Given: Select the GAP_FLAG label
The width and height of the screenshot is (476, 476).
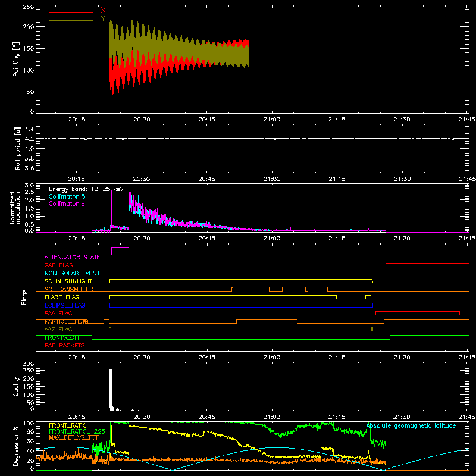Looking at the screenshot, I should tap(58, 265).
